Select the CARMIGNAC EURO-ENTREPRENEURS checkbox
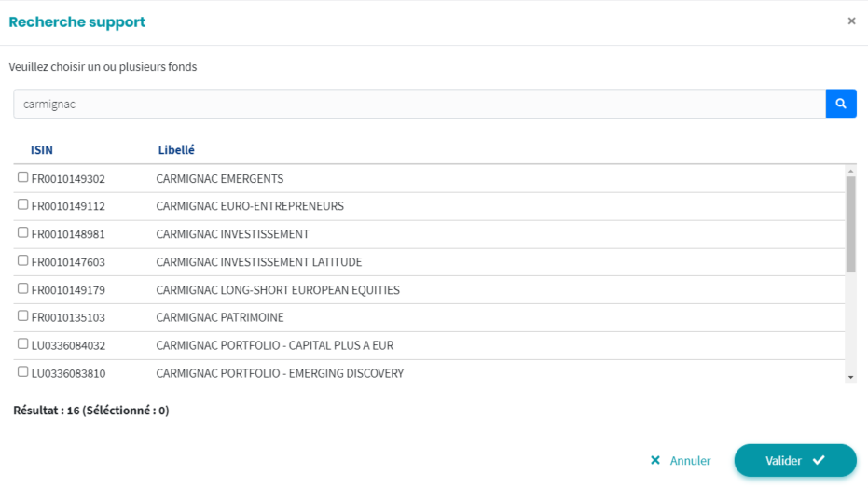This screenshot has height=488, width=868. [23, 205]
